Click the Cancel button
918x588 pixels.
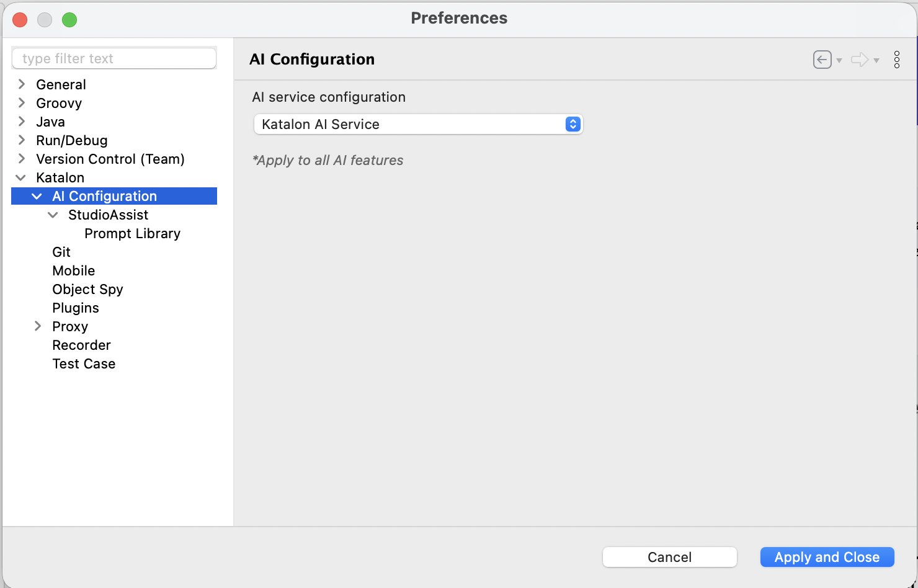coord(669,557)
